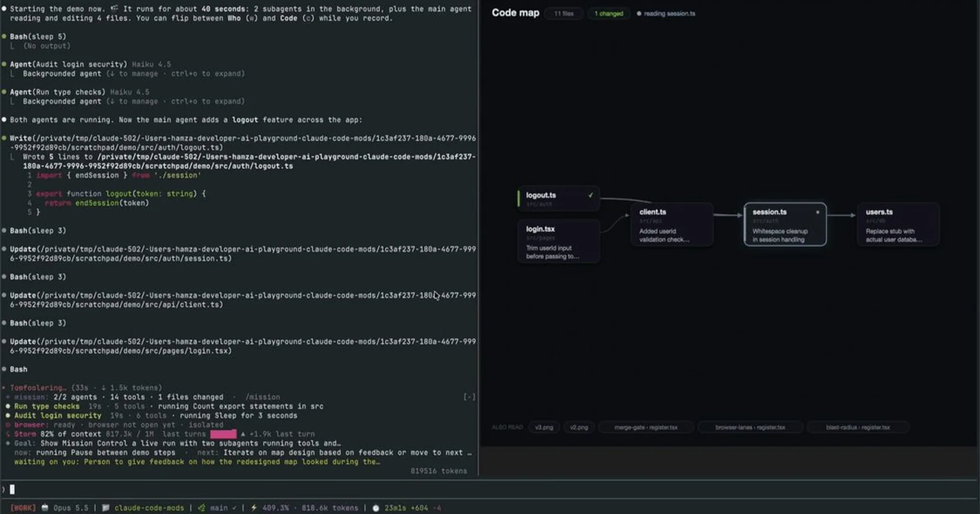Open the merge-gate register.tsx chip
980x514 pixels.
pyautogui.click(x=646, y=427)
